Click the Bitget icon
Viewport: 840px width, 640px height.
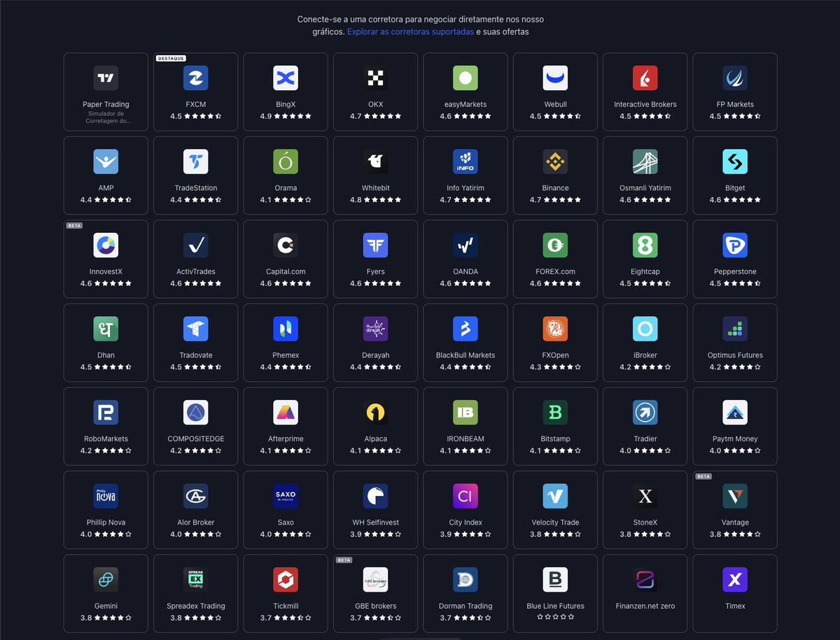coord(735,162)
